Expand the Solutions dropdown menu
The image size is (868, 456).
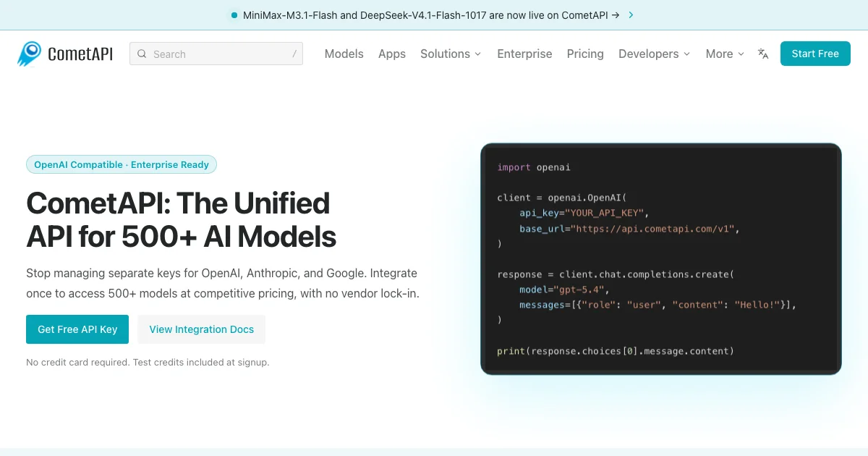tap(451, 54)
